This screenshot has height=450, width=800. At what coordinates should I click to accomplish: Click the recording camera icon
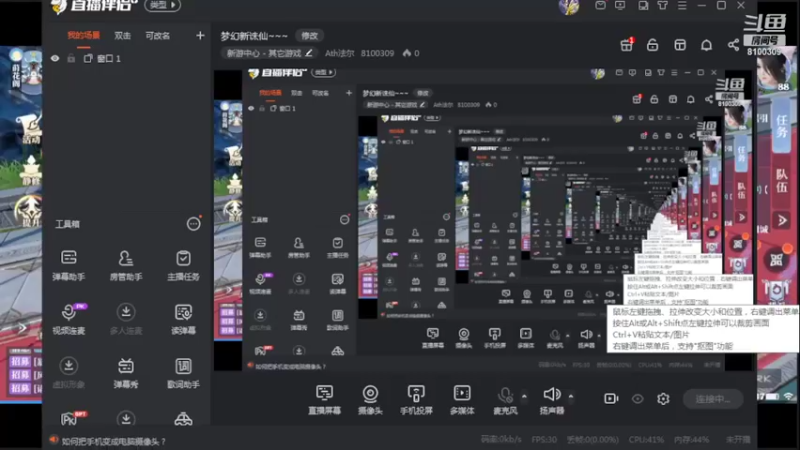click(x=611, y=398)
